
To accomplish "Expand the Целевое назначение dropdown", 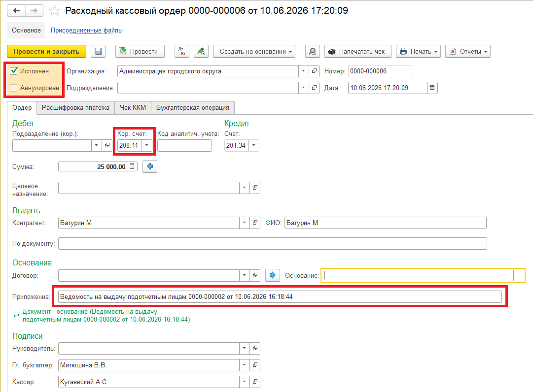I will click(245, 188).
